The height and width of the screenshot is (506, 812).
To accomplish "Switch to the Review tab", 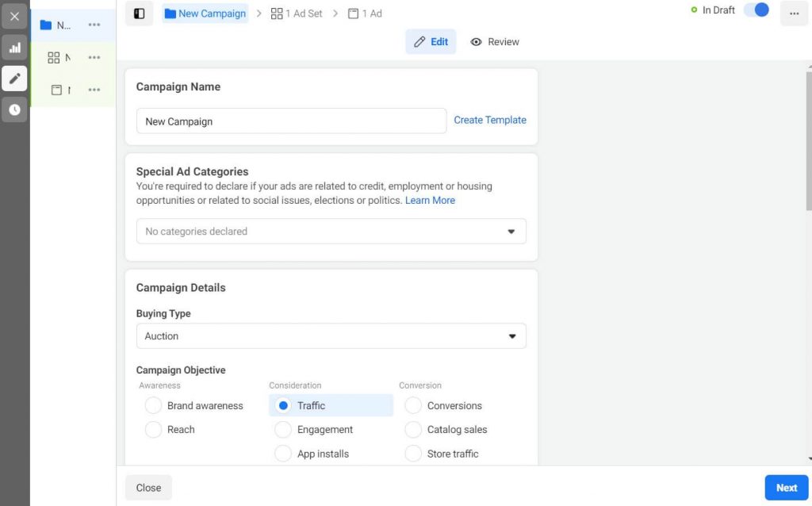I will click(x=495, y=42).
